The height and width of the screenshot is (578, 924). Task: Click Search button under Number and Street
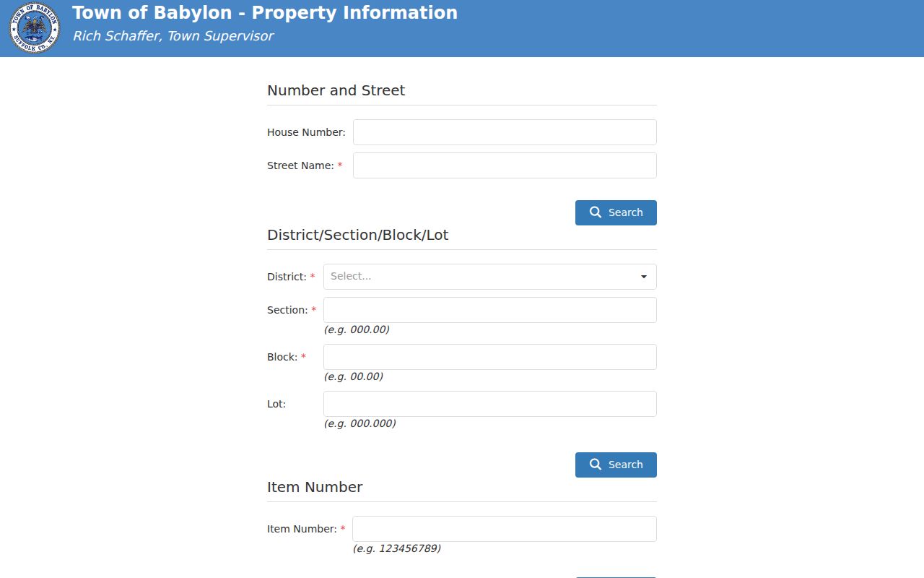point(616,212)
